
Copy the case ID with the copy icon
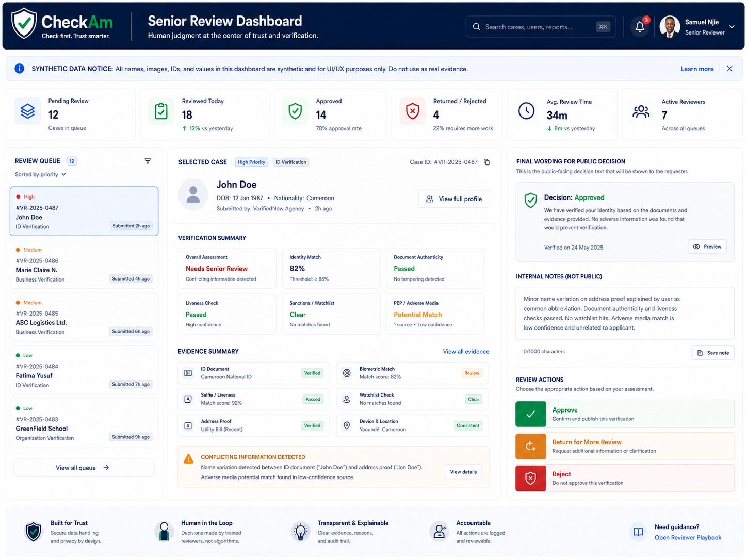486,162
